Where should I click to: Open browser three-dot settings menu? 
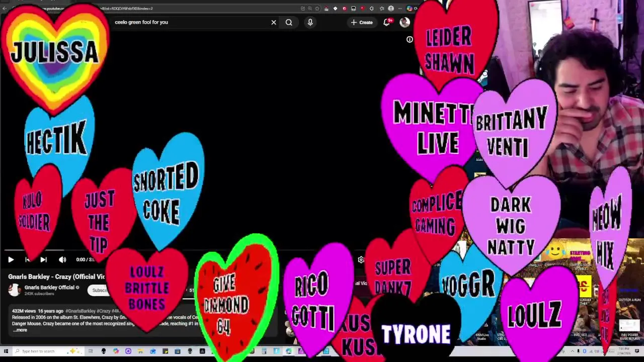400,9
